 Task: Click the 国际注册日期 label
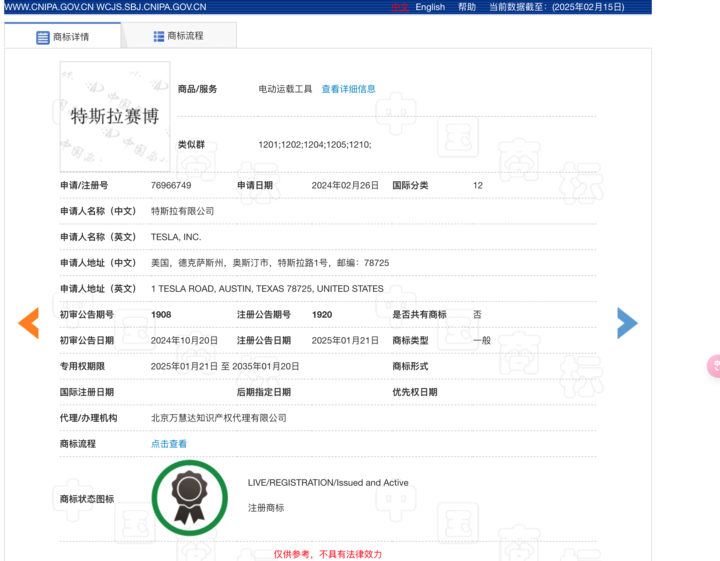(87, 392)
